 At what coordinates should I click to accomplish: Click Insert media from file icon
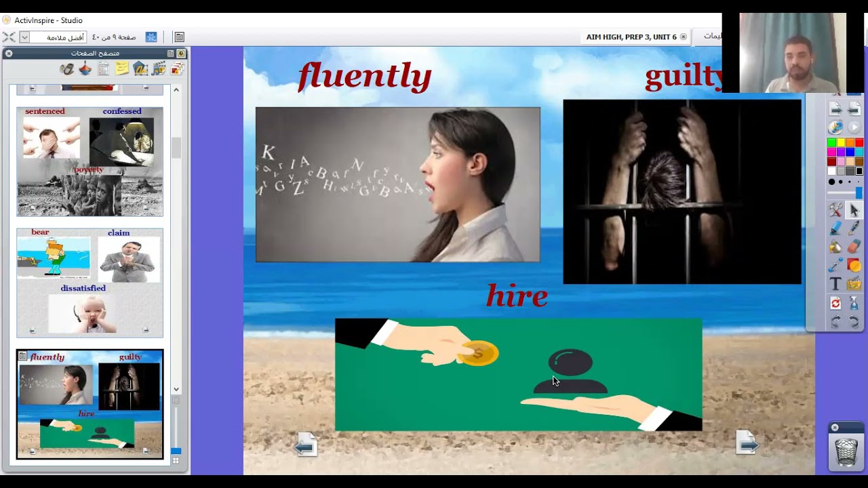[x=854, y=284]
